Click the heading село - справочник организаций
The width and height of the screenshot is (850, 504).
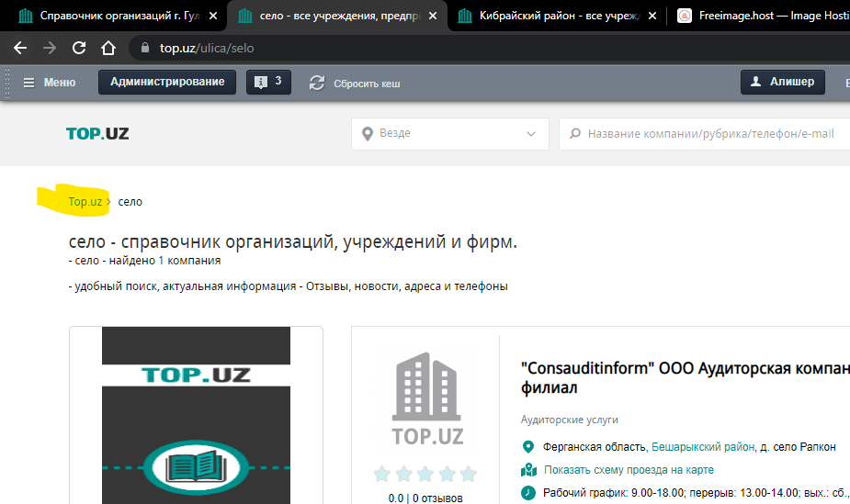coord(293,241)
